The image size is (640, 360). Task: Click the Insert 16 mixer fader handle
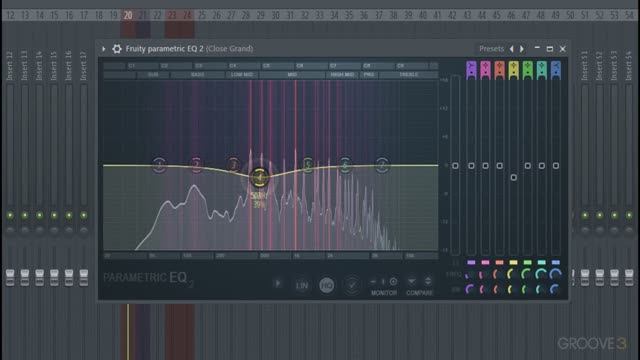[69, 277]
